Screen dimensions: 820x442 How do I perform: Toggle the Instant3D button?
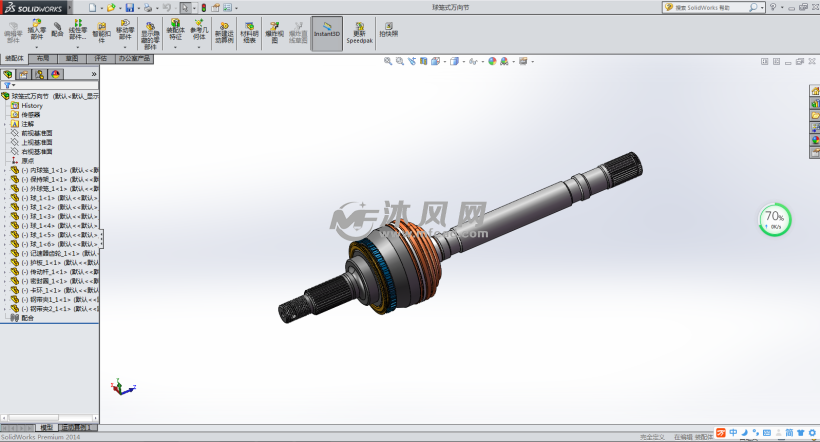point(327,33)
